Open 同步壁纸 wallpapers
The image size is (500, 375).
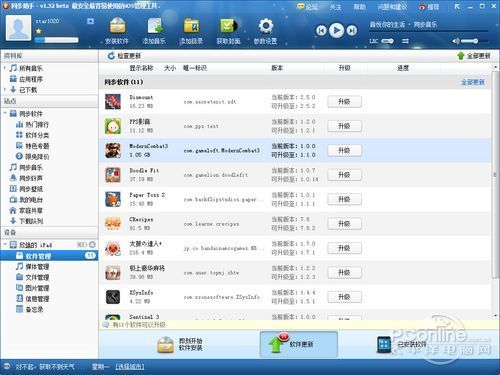tap(31, 189)
